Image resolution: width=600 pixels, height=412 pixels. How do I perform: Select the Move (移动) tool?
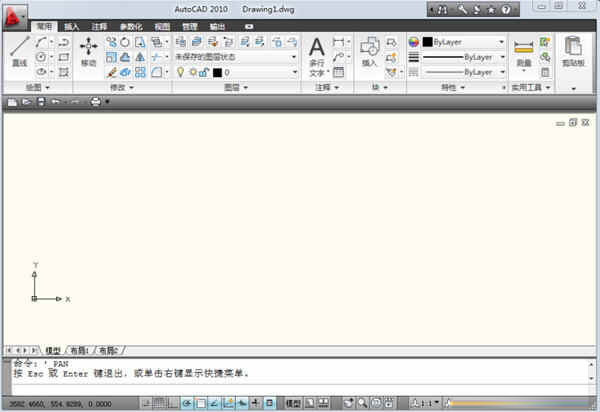point(89,51)
